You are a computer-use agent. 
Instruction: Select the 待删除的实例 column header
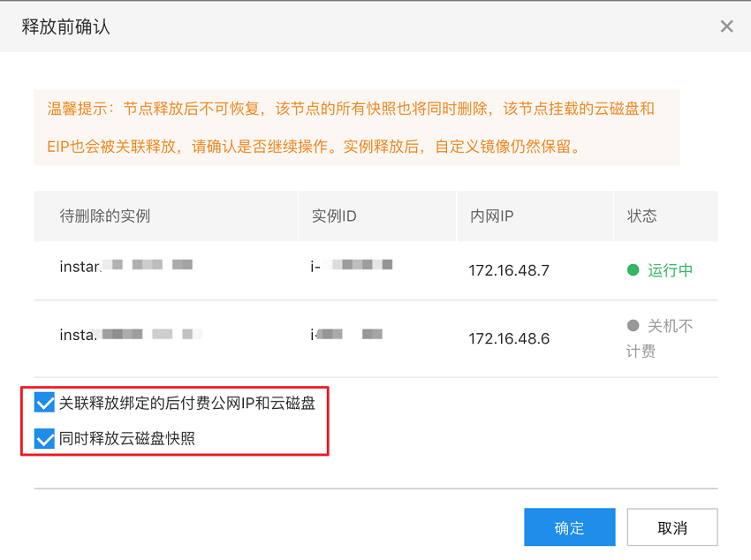(x=105, y=216)
